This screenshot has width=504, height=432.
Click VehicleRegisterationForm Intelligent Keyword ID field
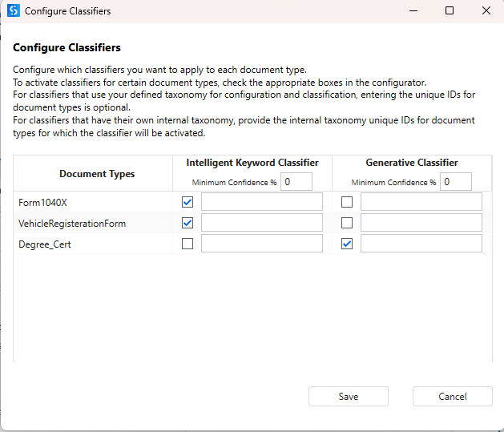[x=262, y=223]
